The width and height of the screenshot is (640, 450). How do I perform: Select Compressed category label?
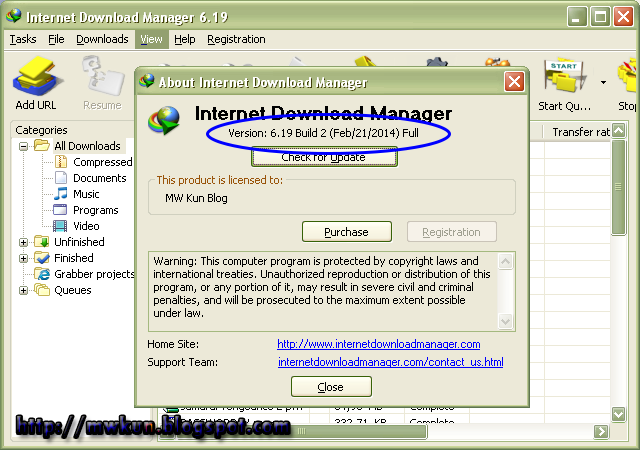tap(102, 162)
